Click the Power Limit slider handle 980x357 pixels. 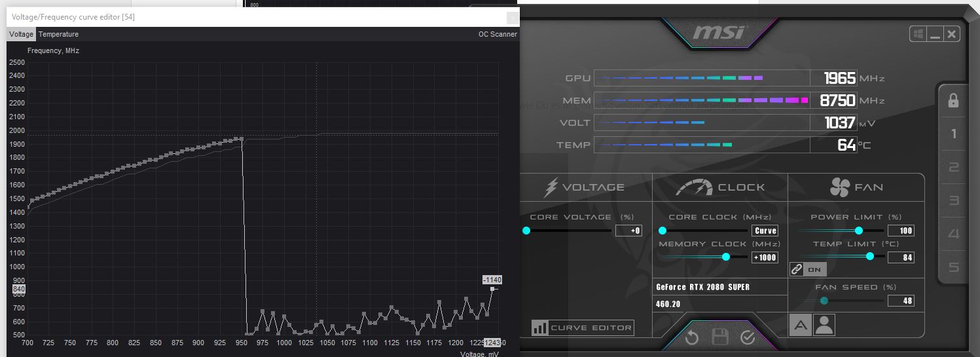tap(859, 231)
